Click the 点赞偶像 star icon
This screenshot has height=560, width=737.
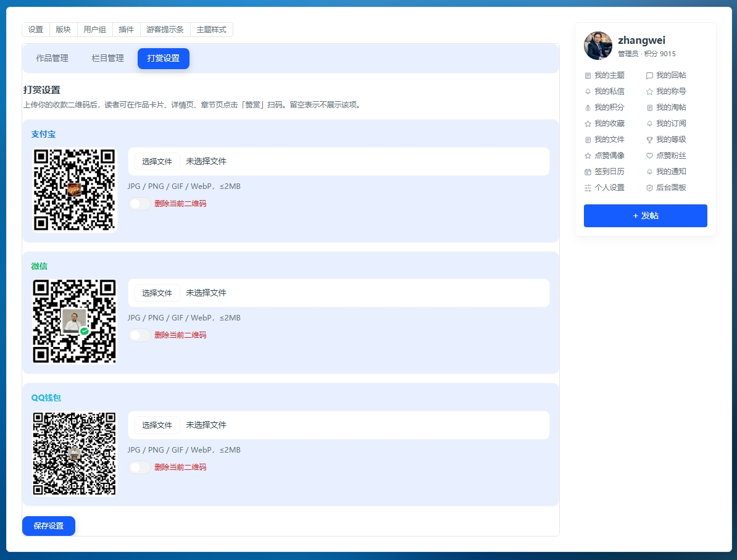[x=588, y=156]
